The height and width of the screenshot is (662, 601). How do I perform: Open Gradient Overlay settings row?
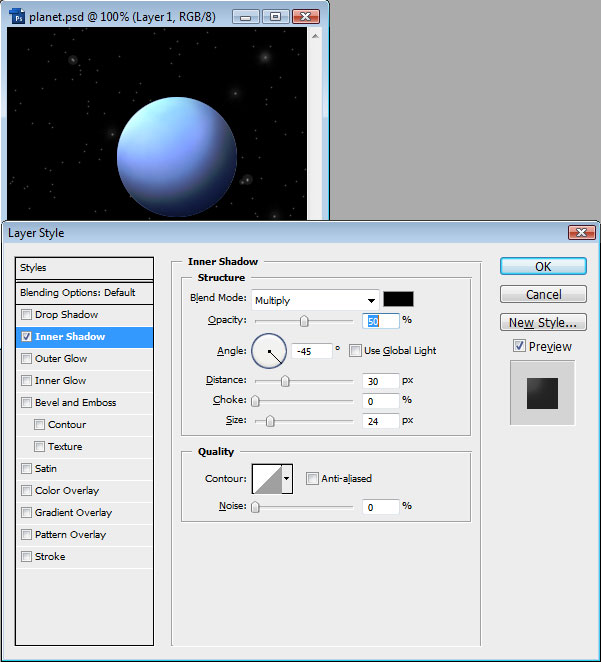(x=84, y=512)
